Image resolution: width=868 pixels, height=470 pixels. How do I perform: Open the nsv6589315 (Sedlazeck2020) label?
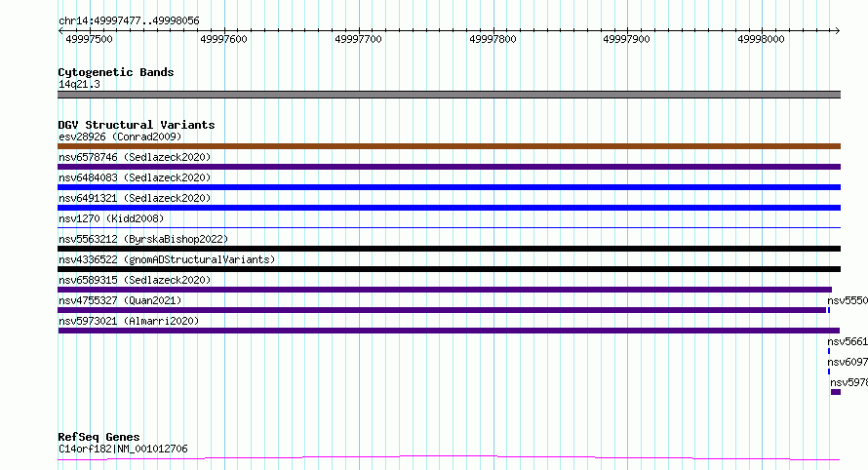click(x=135, y=280)
